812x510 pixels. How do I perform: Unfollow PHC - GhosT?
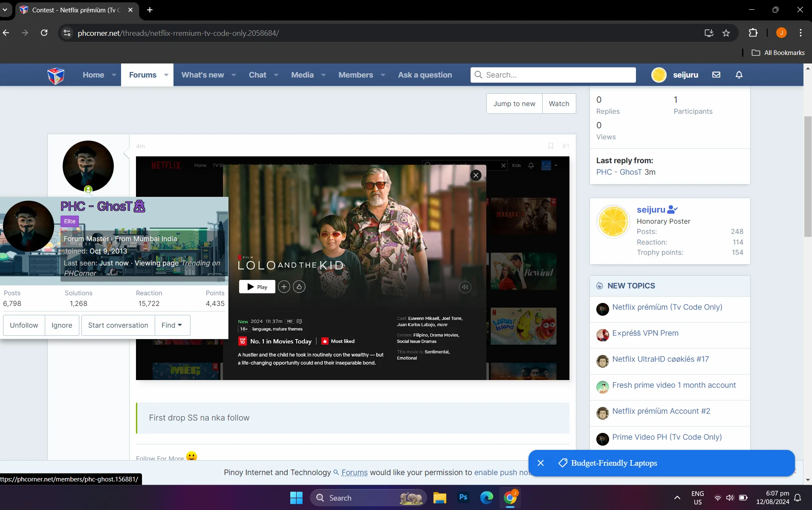click(x=24, y=325)
